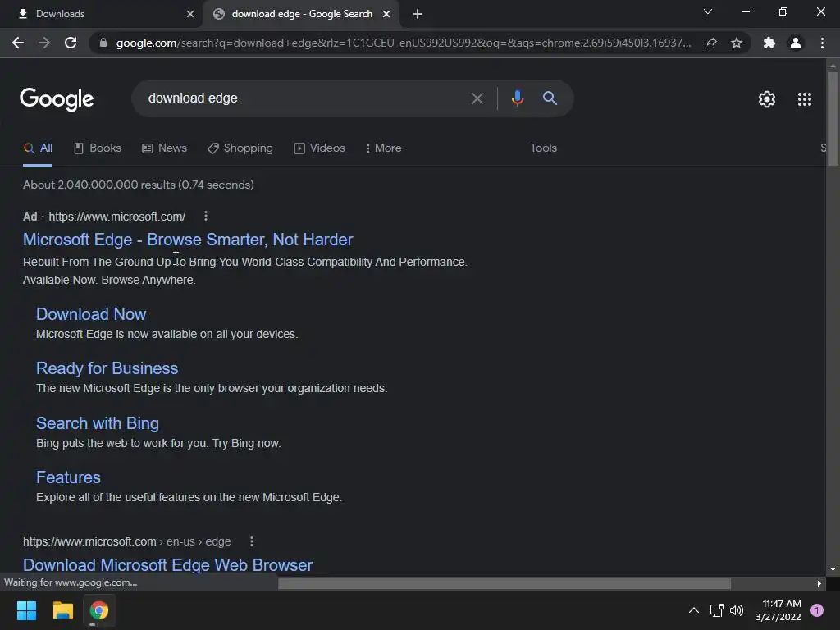Select the All results tab
Screen dimensions: 840x630
38,148
